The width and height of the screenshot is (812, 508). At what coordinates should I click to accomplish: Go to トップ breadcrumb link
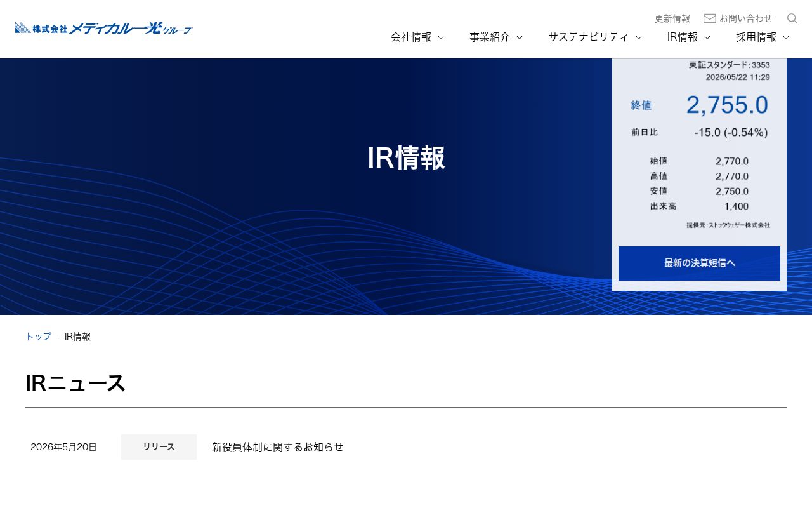tap(38, 337)
